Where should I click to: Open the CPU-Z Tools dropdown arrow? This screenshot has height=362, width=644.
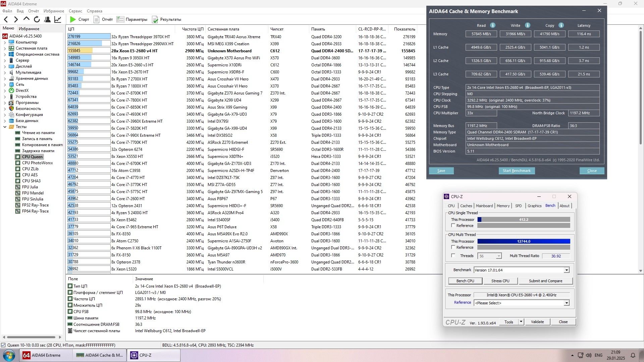(x=521, y=322)
